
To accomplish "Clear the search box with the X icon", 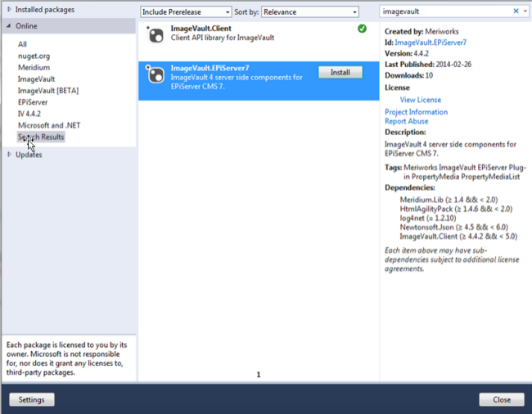I will coord(516,11).
